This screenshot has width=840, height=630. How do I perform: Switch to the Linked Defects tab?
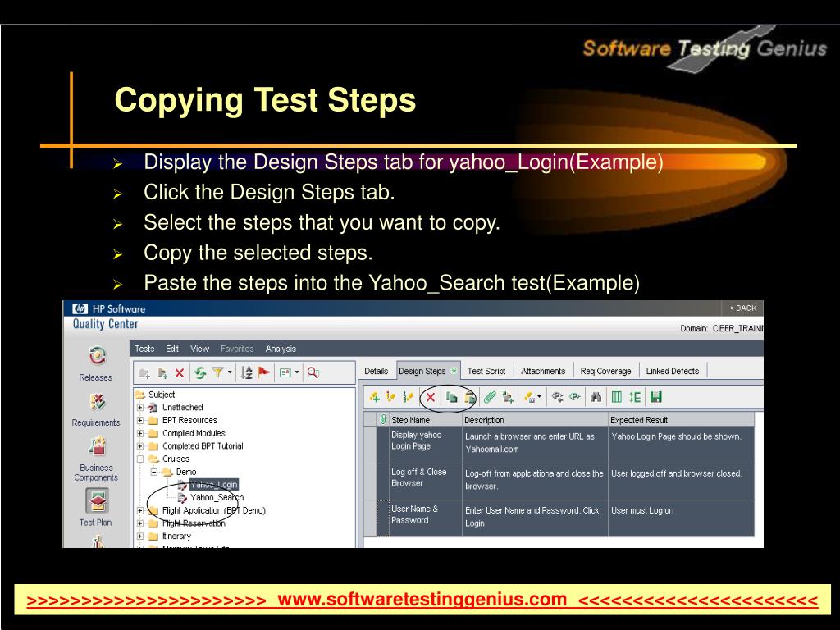pos(673,371)
